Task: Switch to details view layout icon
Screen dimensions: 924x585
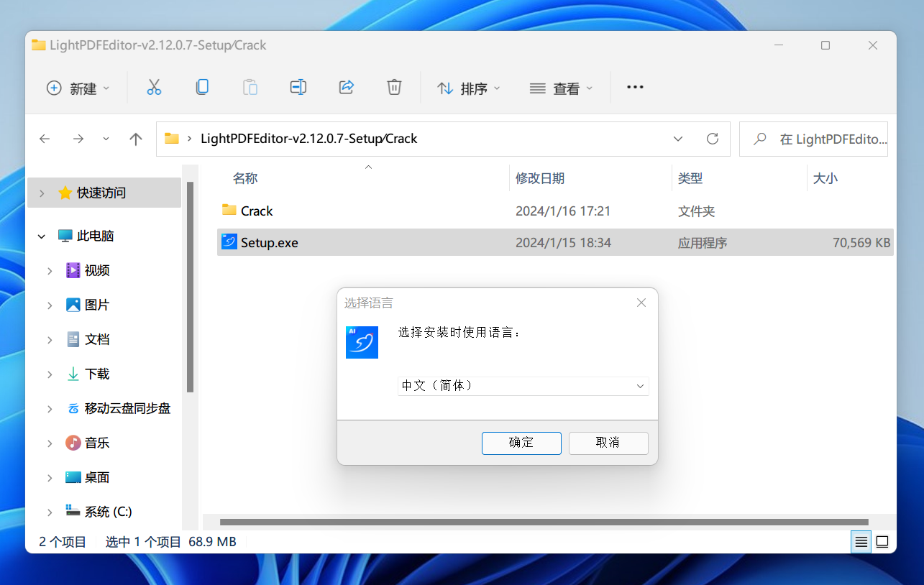Action: (x=861, y=541)
